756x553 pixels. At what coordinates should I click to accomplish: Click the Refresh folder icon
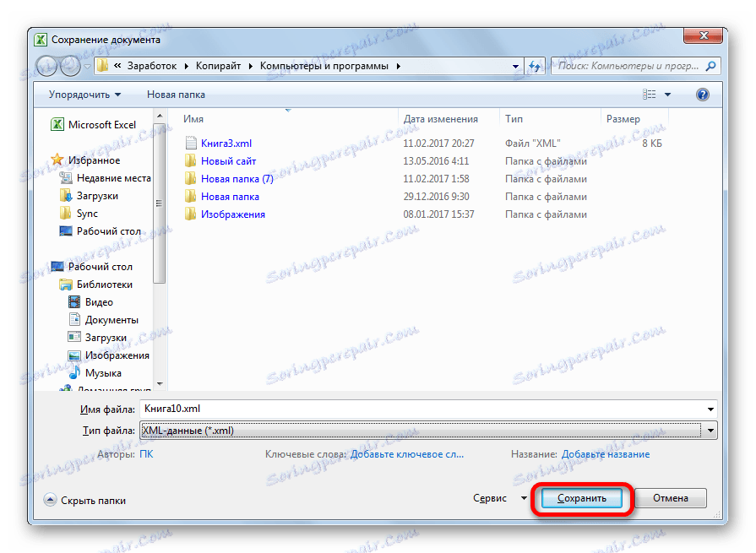pos(535,66)
